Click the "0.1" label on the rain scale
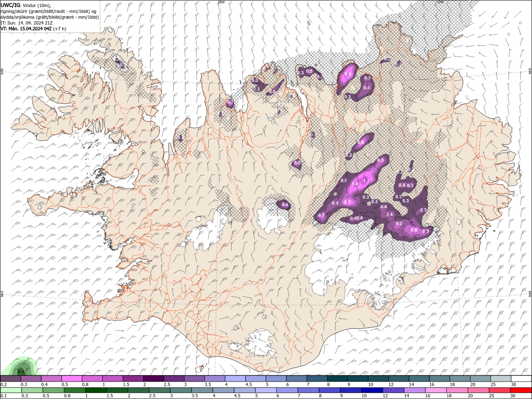This screenshot has height=399, width=532. [x=4, y=396]
